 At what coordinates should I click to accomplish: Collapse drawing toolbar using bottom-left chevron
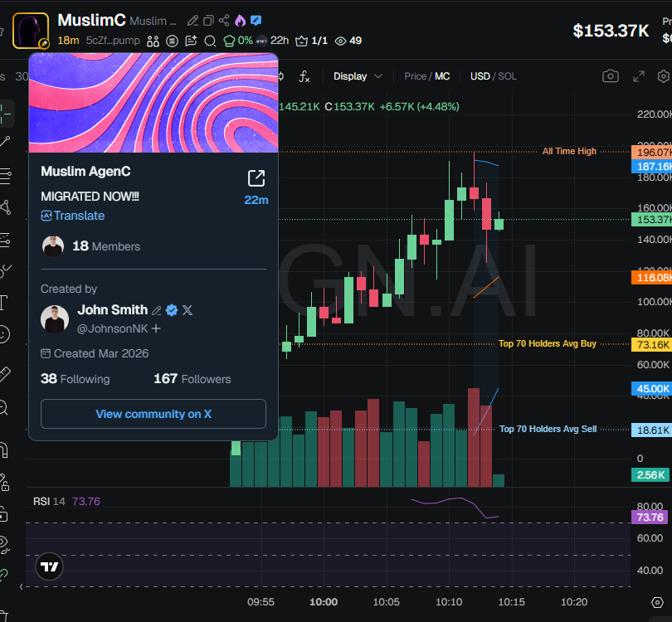[x=21, y=586]
